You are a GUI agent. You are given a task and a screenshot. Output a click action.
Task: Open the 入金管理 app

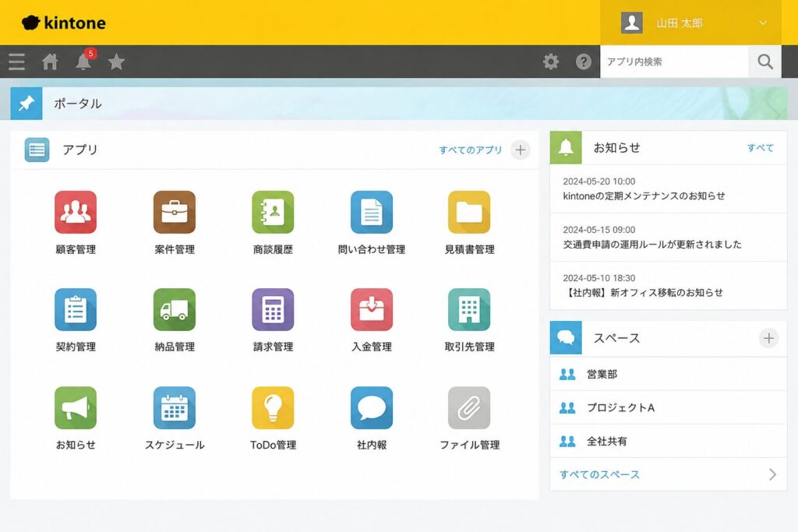pyautogui.click(x=372, y=310)
